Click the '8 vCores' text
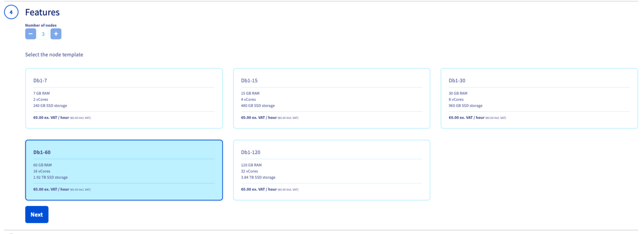Viewport: 644px width, 234px height. pos(456,99)
